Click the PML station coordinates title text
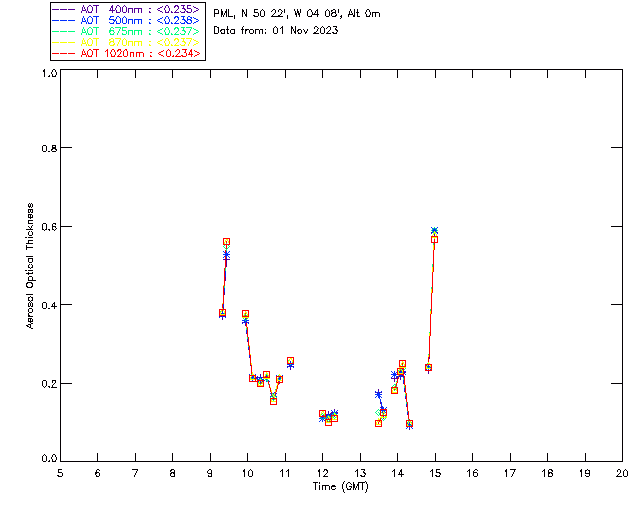 tap(297, 14)
